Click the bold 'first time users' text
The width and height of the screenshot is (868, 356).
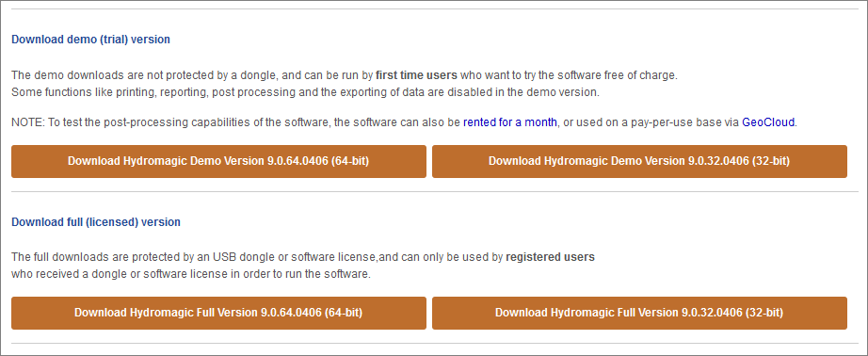417,74
